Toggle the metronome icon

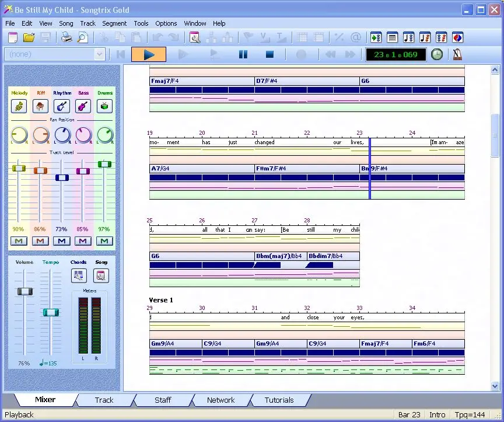[x=457, y=54]
